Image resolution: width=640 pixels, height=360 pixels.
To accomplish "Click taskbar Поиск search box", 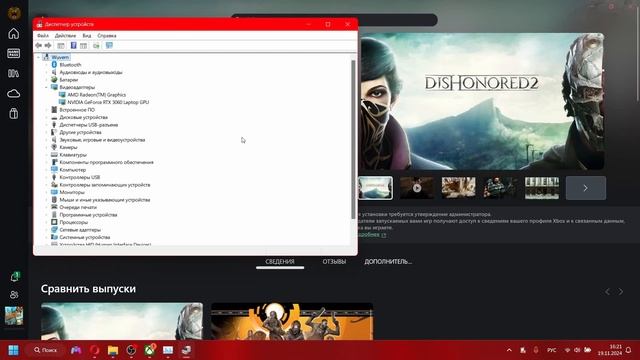I will 45,350.
